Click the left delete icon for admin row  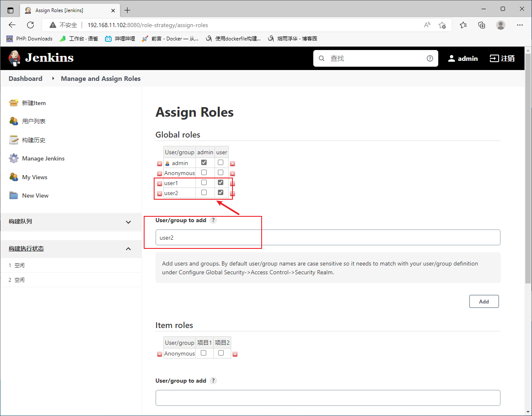pyautogui.click(x=160, y=164)
